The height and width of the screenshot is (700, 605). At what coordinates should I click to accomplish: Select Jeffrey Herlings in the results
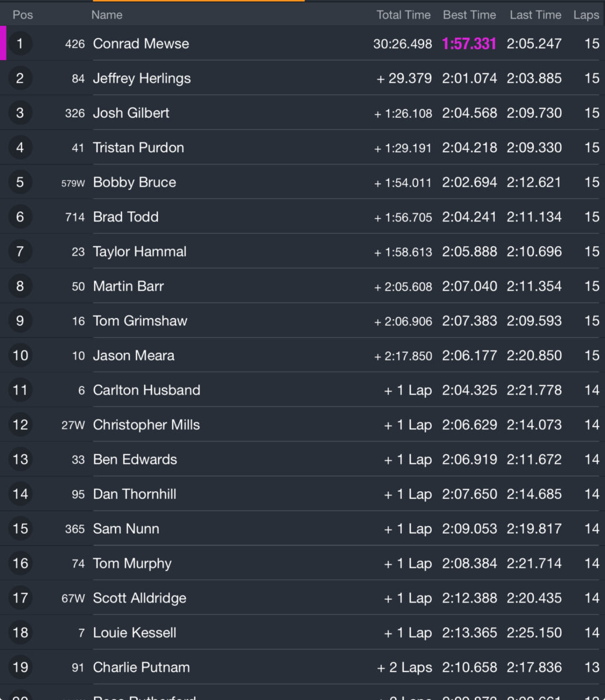pos(142,78)
